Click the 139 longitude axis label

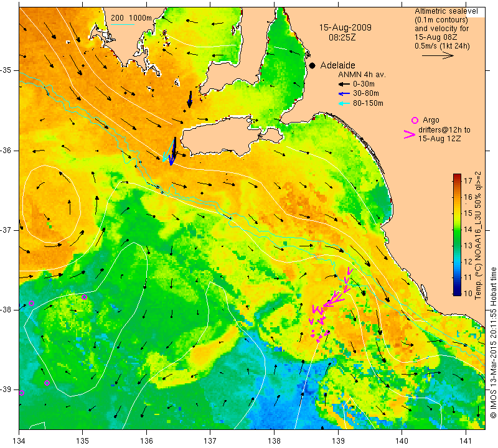point(338,441)
